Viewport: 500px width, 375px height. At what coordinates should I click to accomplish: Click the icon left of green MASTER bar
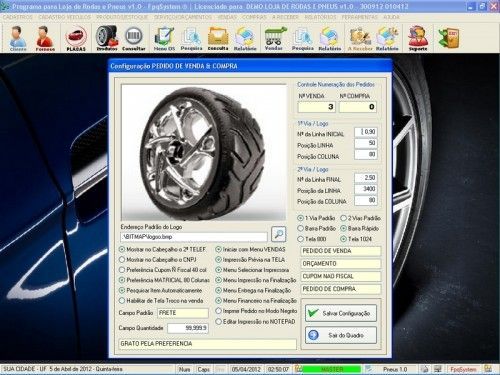(x=298, y=369)
